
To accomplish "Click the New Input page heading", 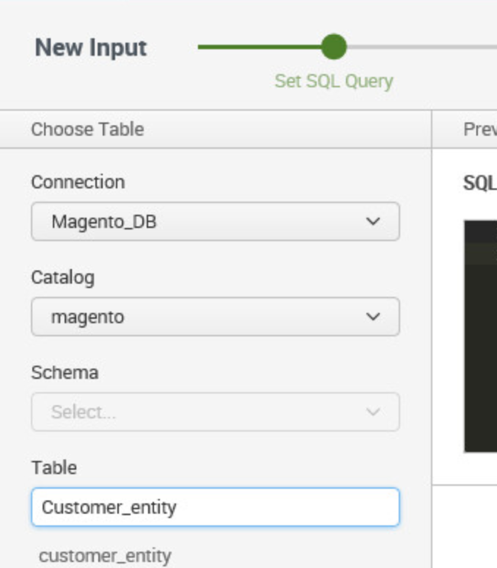I will pyautogui.click(x=91, y=47).
